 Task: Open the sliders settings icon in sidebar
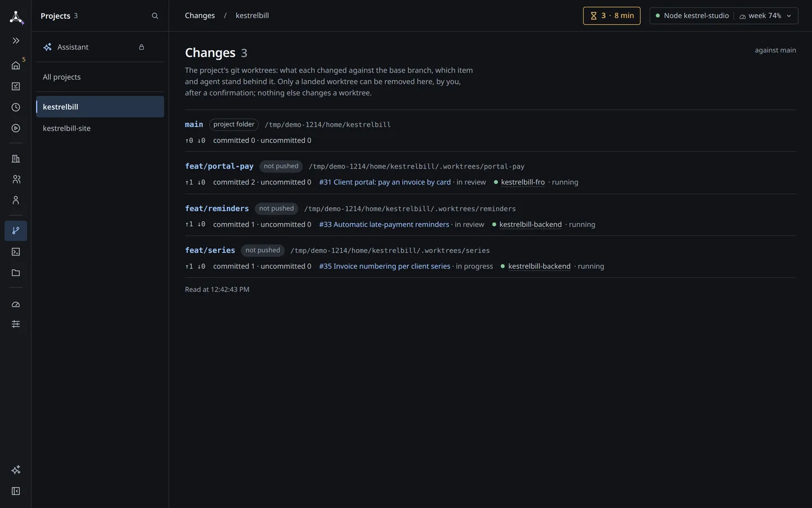pos(16,324)
